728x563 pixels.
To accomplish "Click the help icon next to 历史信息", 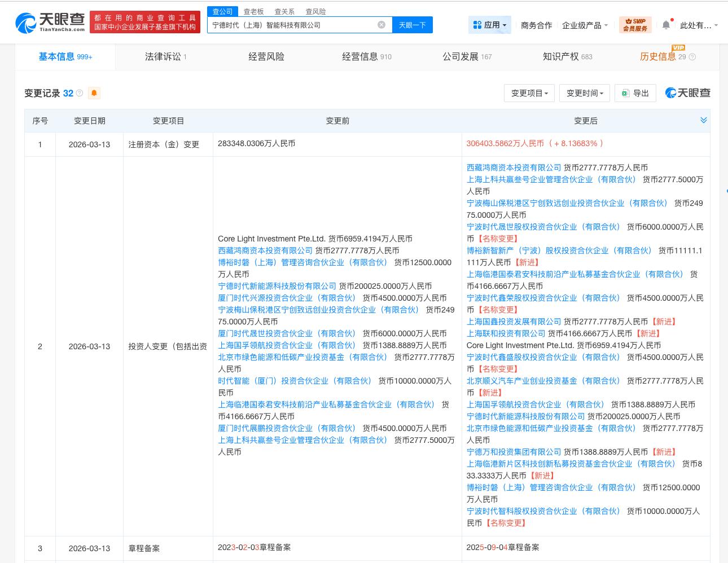I will point(692,57).
